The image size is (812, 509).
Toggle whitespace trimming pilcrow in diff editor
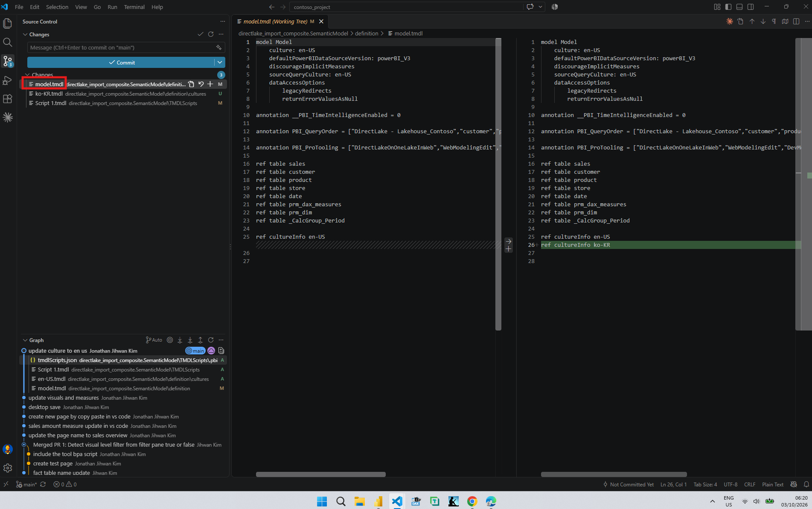pos(774,21)
